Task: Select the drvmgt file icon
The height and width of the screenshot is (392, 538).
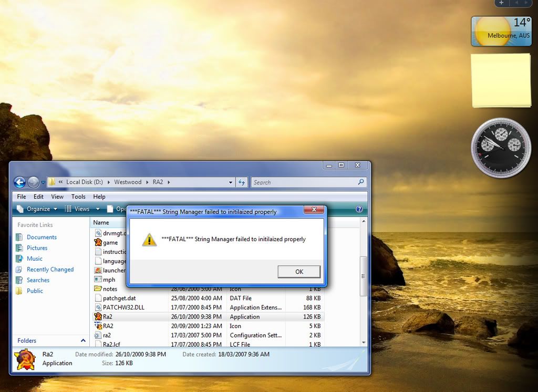Action: (98, 233)
